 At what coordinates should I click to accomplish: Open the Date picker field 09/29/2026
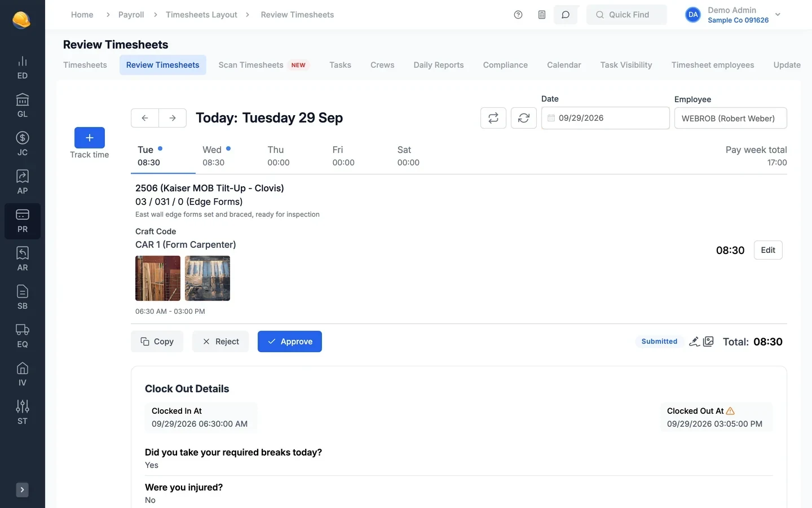(x=606, y=118)
